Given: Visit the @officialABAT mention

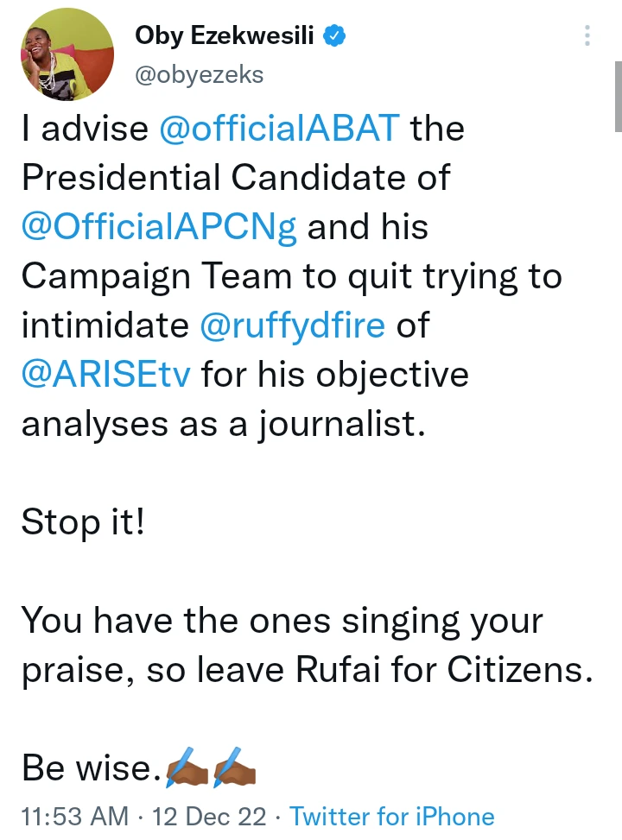Looking at the screenshot, I should tap(280, 129).
